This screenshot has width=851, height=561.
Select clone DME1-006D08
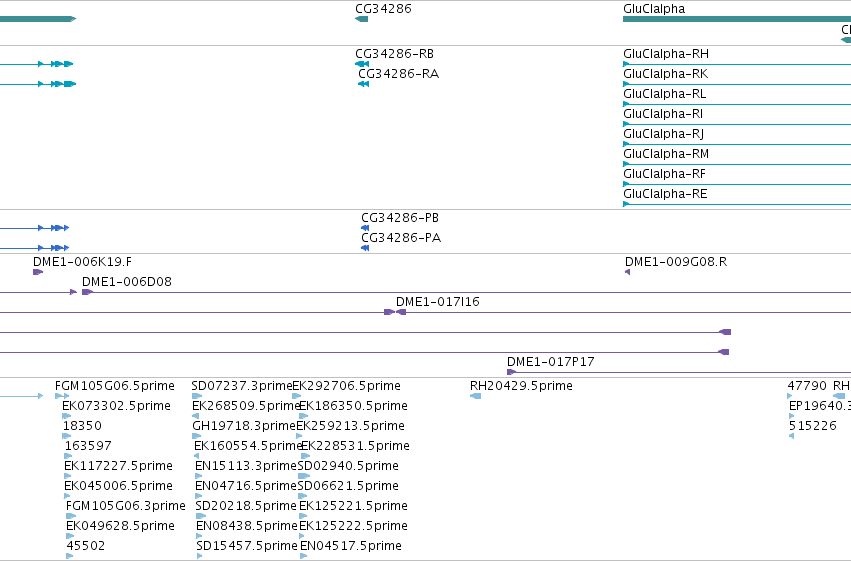point(127,282)
